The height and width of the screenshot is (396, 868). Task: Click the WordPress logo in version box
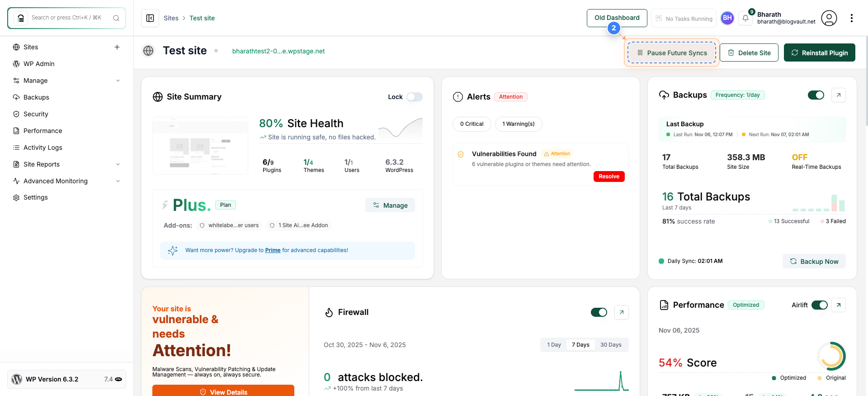pyautogui.click(x=17, y=379)
